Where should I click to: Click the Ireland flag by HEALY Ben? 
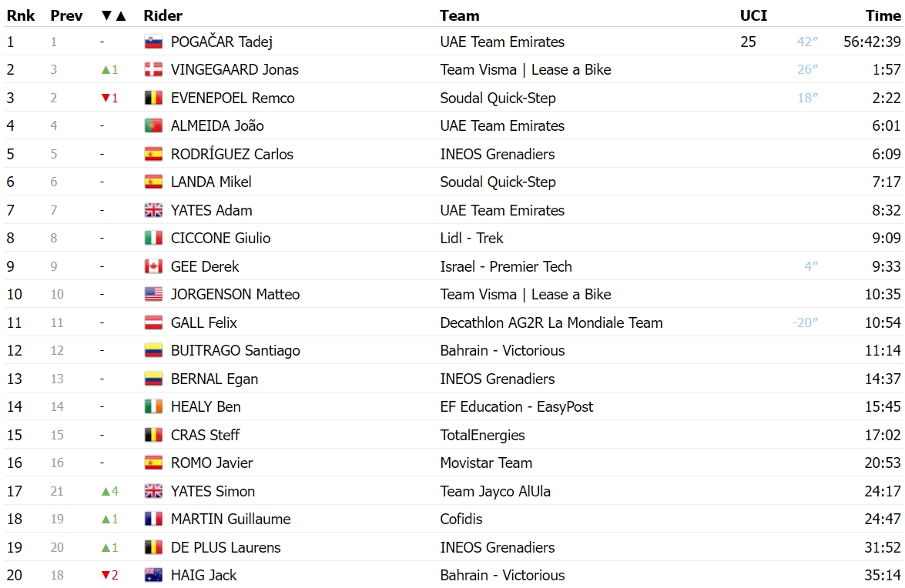153,407
